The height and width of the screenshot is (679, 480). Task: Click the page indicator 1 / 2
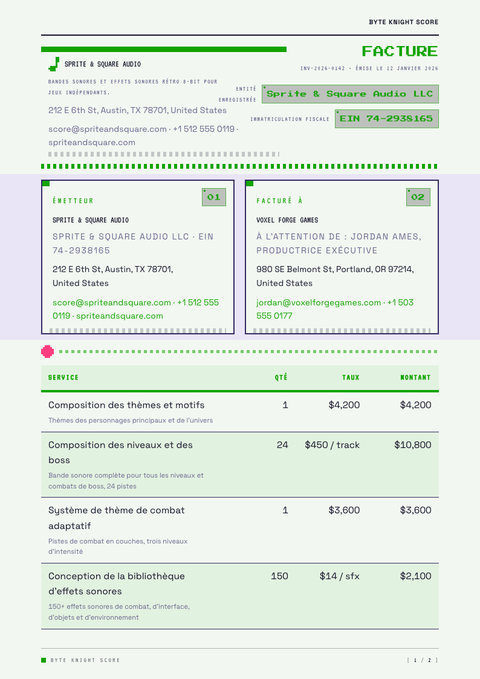coord(422,660)
